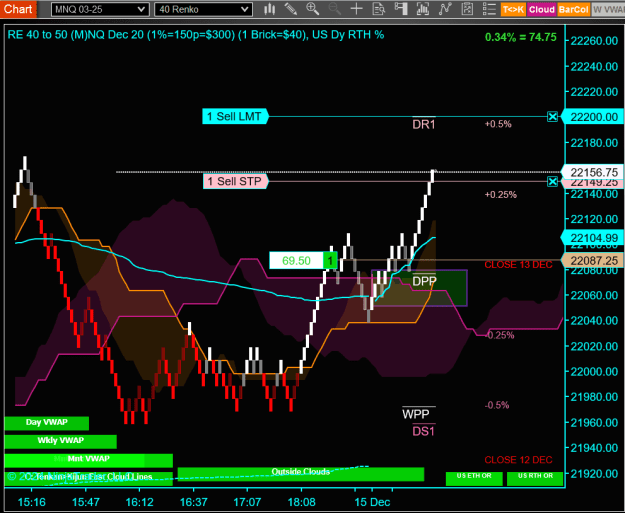Click the CLOSE 12 DEC label
The image size is (625, 513).
coord(518,460)
